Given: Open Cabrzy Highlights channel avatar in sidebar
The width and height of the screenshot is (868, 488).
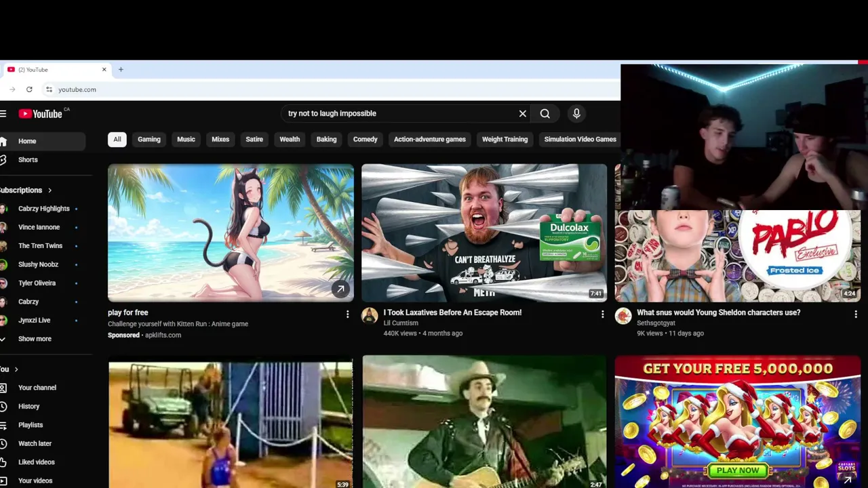Looking at the screenshot, I should pos(4,209).
